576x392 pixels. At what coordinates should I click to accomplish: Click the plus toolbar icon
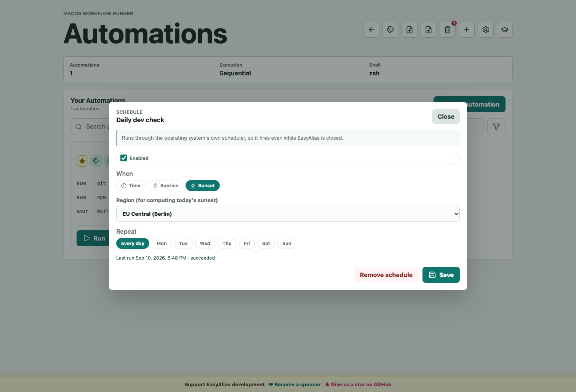click(x=467, y=30)
